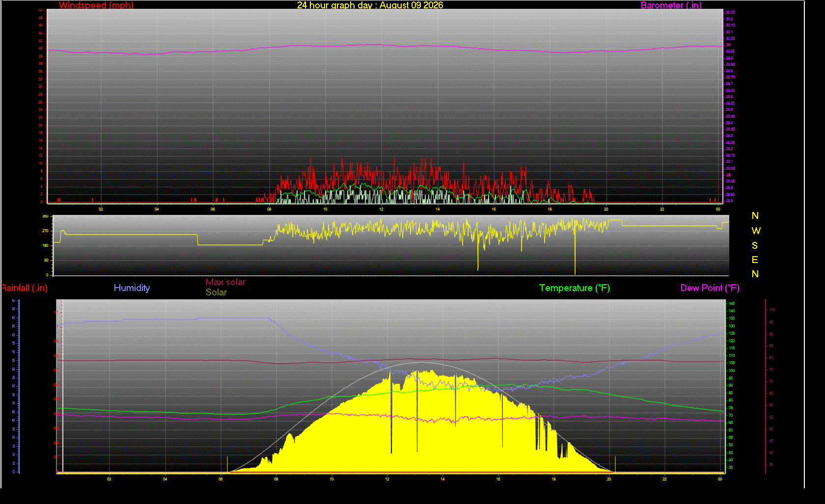The height and width of the screenshot is (504, 825).
Task: Click the 360 wind direction axis value
Action: [46, 216]
